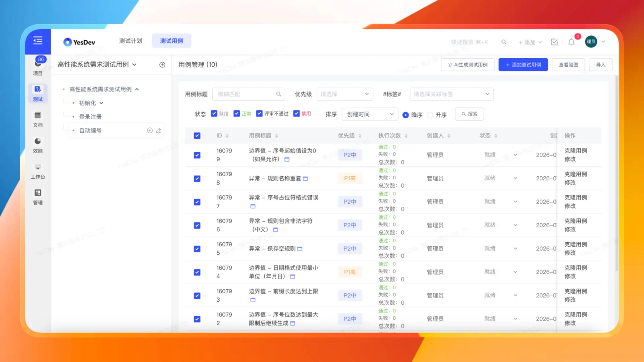
Task: Select the 登录注册 tree item
Action: click(90, 117)
